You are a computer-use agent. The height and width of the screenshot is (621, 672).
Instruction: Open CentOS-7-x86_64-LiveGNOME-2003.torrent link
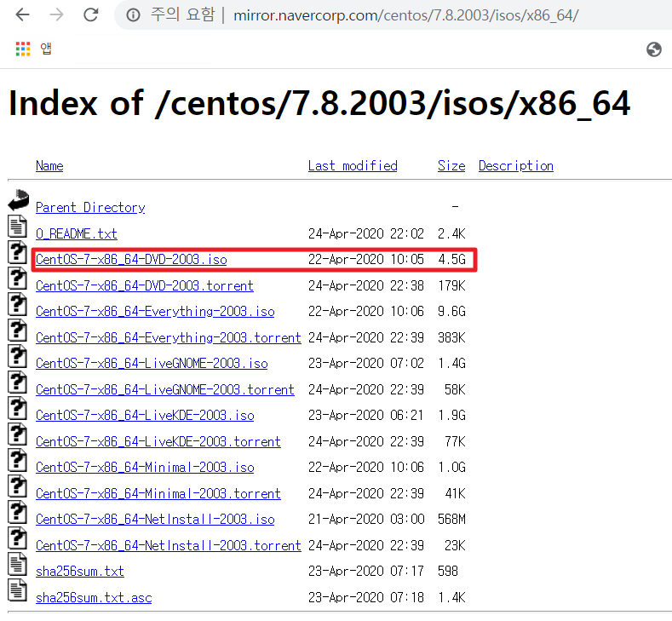(x=165, y=389)
